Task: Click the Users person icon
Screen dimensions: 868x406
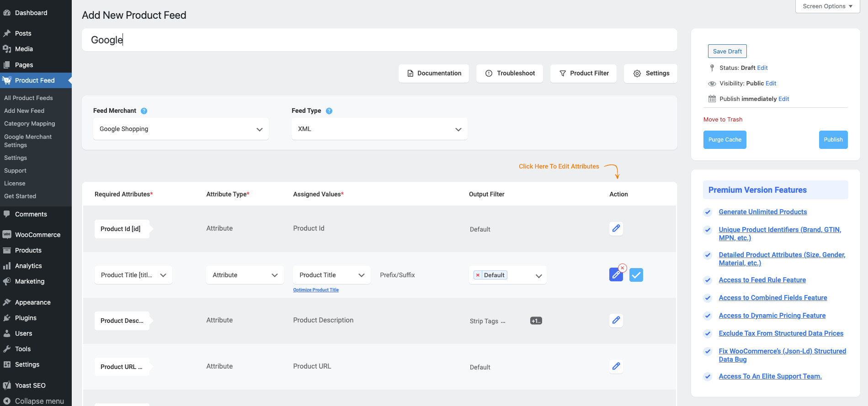Action: [7, 333]
